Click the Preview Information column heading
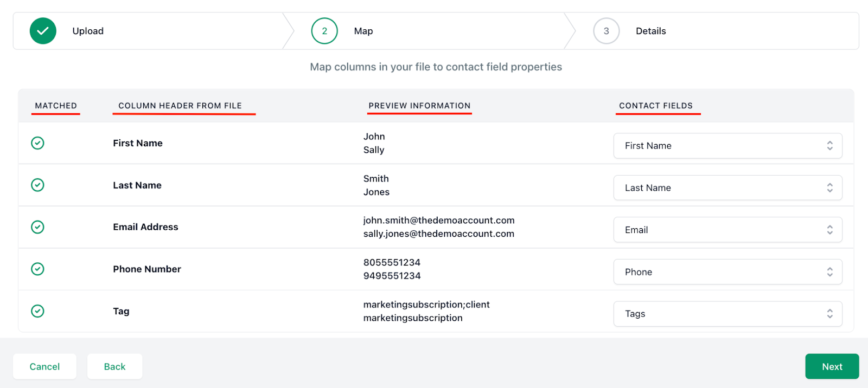868x388 pixels. tap(419, 106)
